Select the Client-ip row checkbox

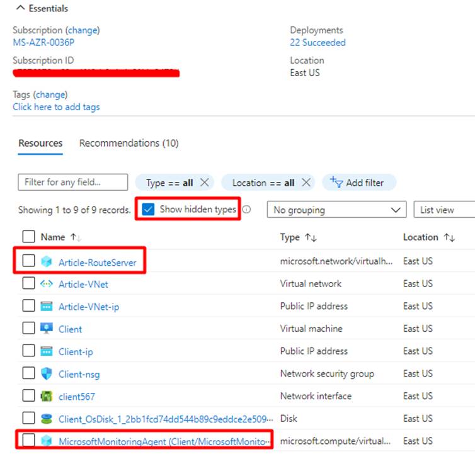(28, 350)
